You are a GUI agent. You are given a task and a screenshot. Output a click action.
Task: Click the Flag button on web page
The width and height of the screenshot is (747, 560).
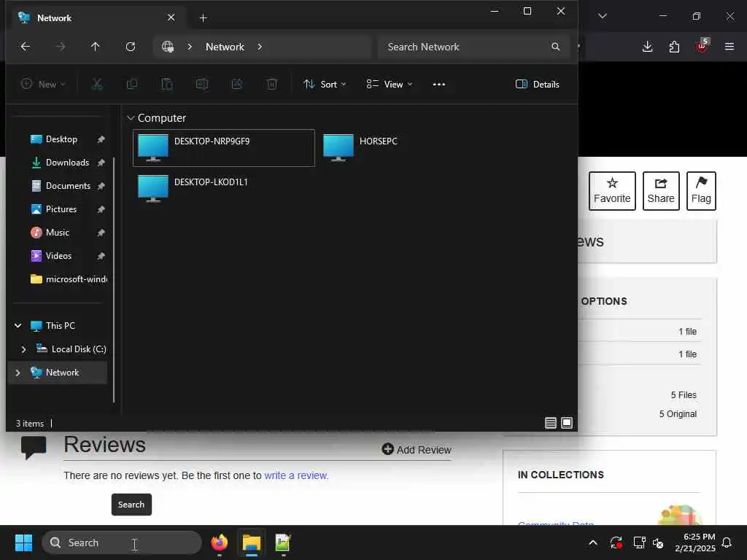[701, 191]
